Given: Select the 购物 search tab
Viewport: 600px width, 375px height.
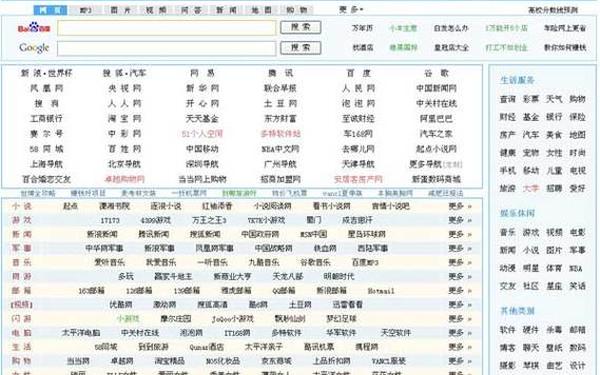Looking at the screenshot, I should [297, 10].
